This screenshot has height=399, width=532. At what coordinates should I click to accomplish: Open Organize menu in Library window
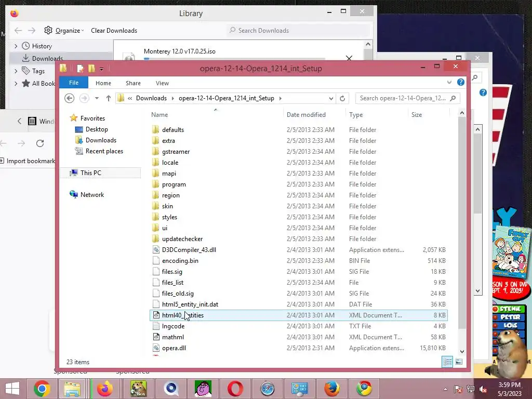pyautogui.click(x=64, y=31)
